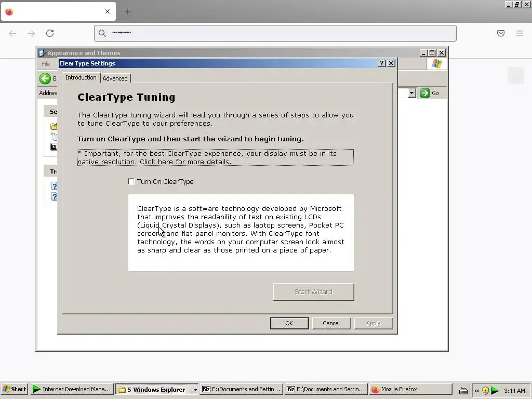
Task: Click the green Go arrow button
Action: point(425,93)
